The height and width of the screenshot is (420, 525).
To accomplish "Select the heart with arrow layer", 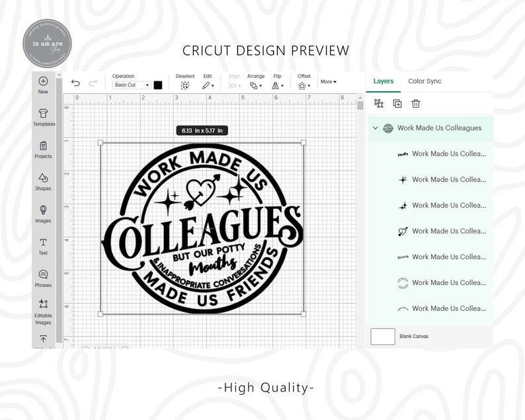I will point(430,231).
